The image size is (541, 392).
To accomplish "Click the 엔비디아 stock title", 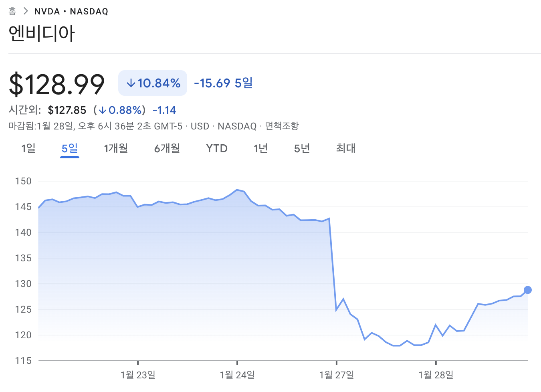I will (x=42, y=33).
